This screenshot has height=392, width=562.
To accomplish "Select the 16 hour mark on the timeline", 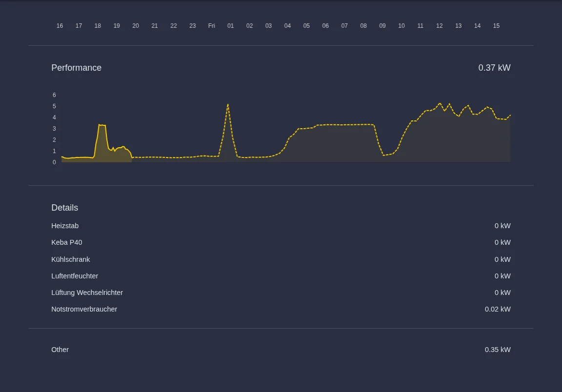I will pyautogui.click(x=60, y=26).
